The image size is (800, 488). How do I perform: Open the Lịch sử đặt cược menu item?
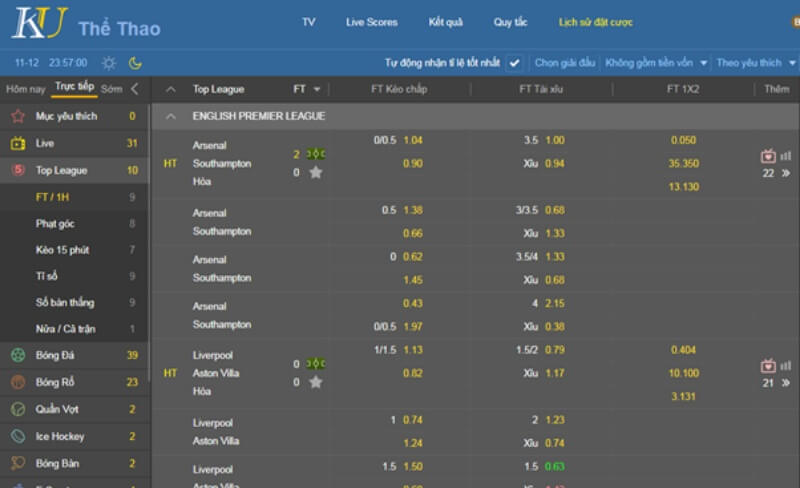(x=595, y=22)
